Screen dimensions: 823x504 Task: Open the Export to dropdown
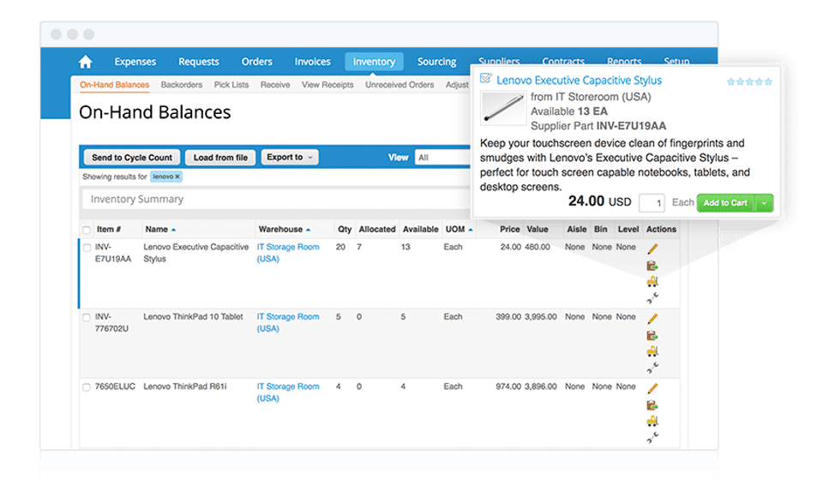tap(290, 157)
